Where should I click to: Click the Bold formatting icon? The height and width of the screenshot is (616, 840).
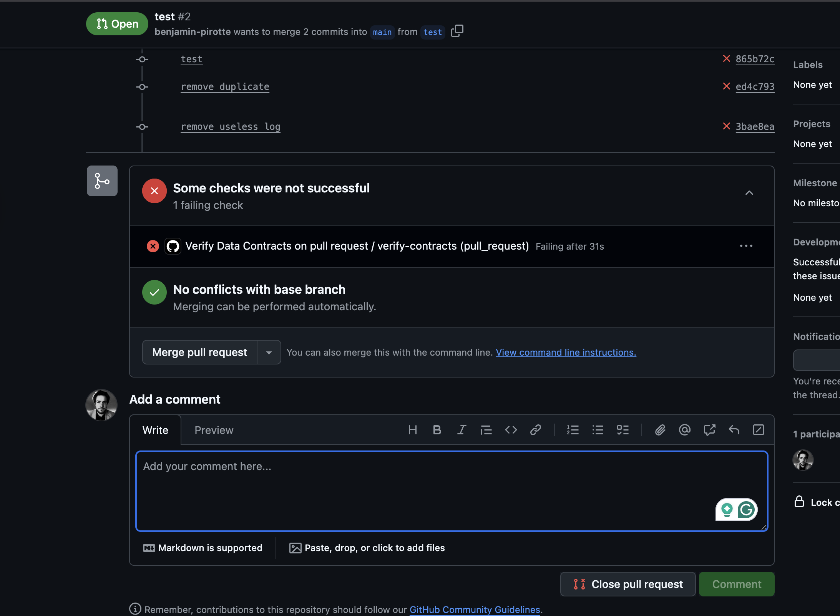click(437, 430)
